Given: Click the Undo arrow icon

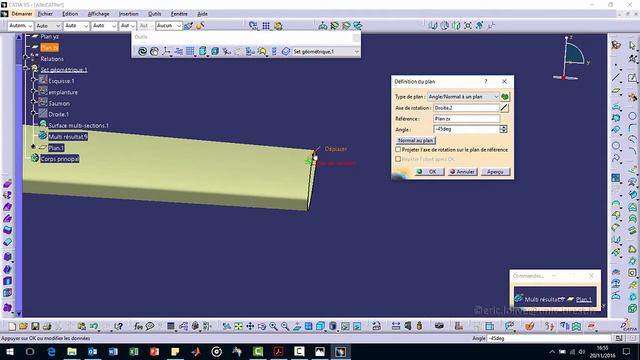Looking at the screenshot, I should pos(94,326).
